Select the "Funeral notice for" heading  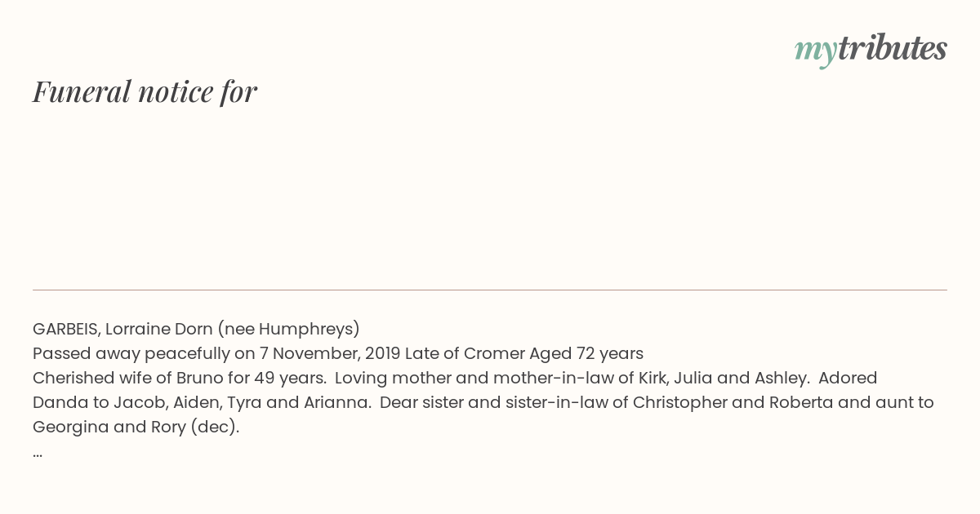[x=145, y=91]
